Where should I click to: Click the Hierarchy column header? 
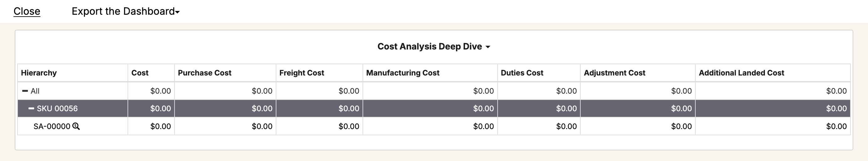point(39,73)
